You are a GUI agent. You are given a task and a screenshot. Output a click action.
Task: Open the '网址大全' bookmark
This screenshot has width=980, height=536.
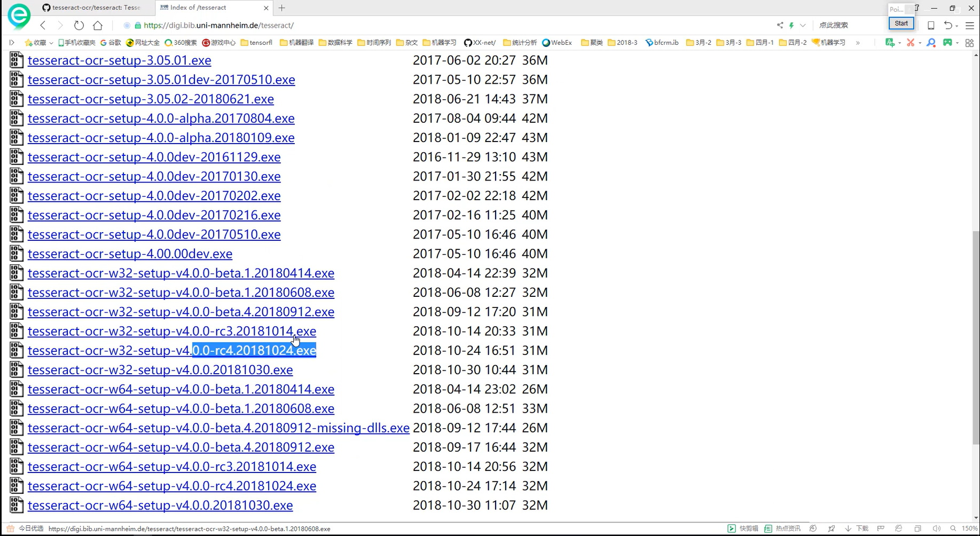tap(143, 42)
